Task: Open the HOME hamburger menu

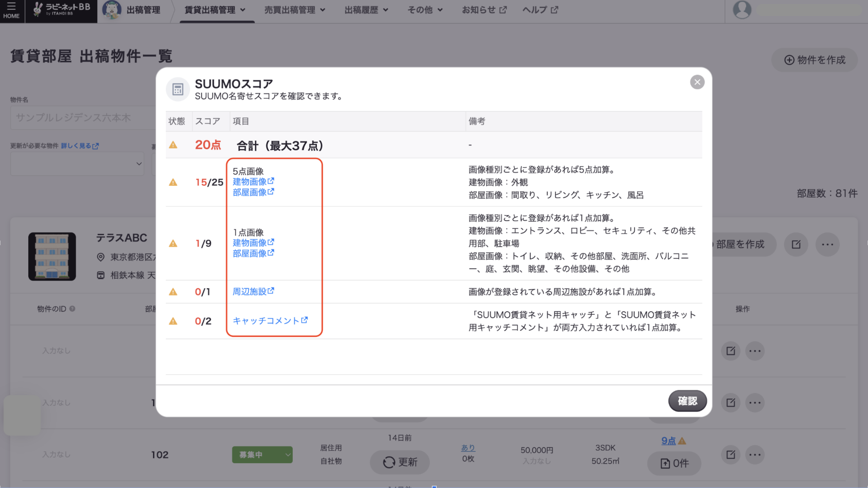Action: pyautogui.click(x=11, y=10)
